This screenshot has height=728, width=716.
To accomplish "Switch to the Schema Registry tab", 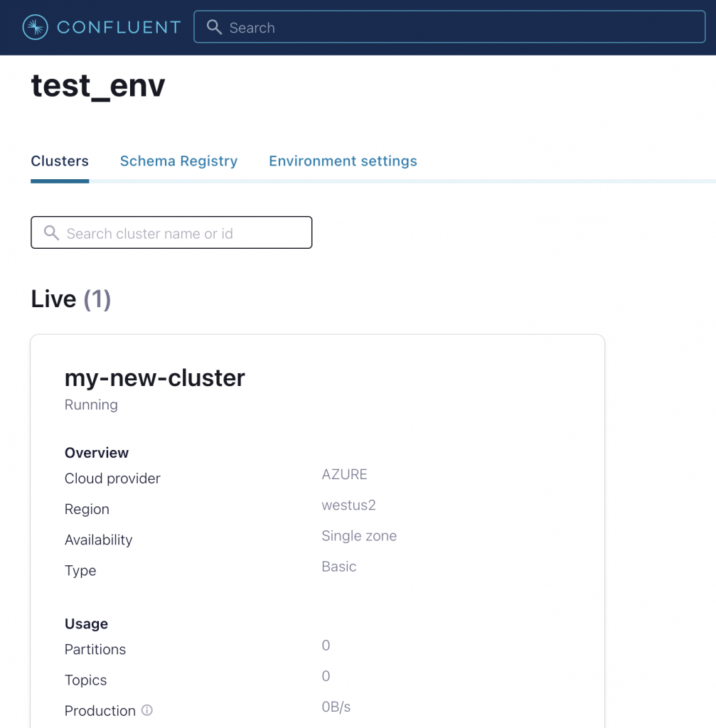I will point(178,161).
